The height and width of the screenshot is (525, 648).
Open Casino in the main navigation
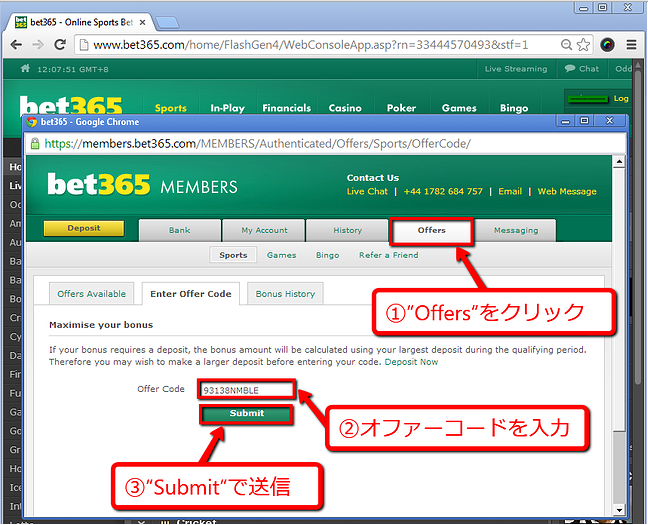(345, 108)
